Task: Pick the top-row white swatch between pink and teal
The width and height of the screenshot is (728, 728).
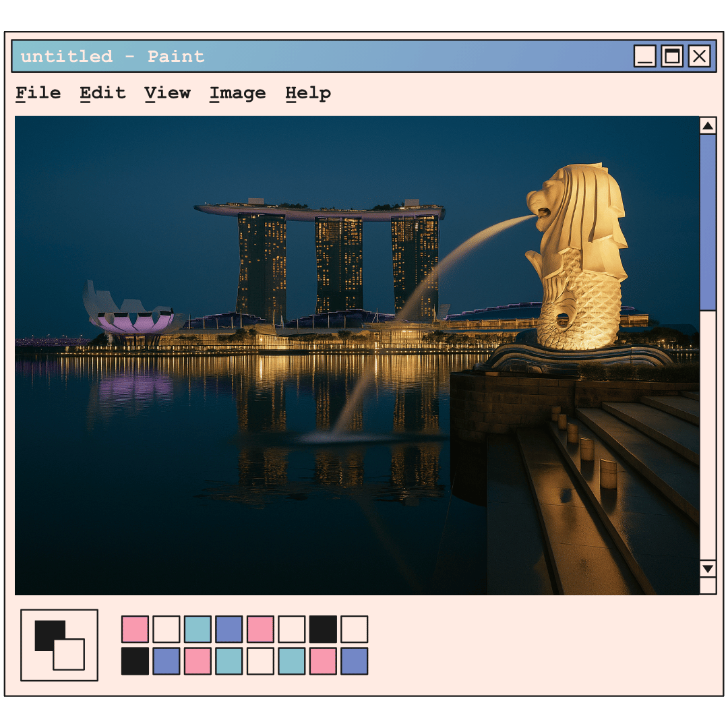Action: pyautogui.click(x=166, y=629)
